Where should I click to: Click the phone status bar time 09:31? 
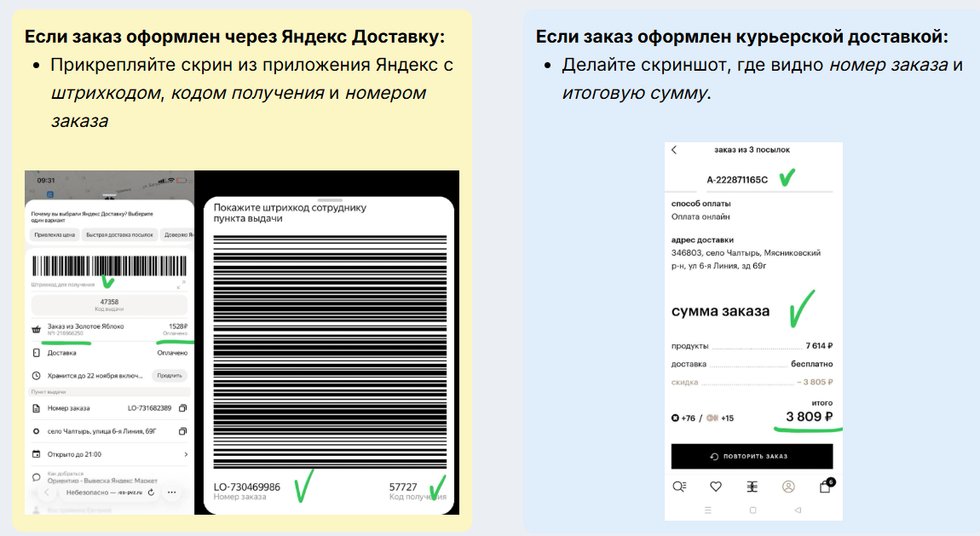tap(46, 181)
